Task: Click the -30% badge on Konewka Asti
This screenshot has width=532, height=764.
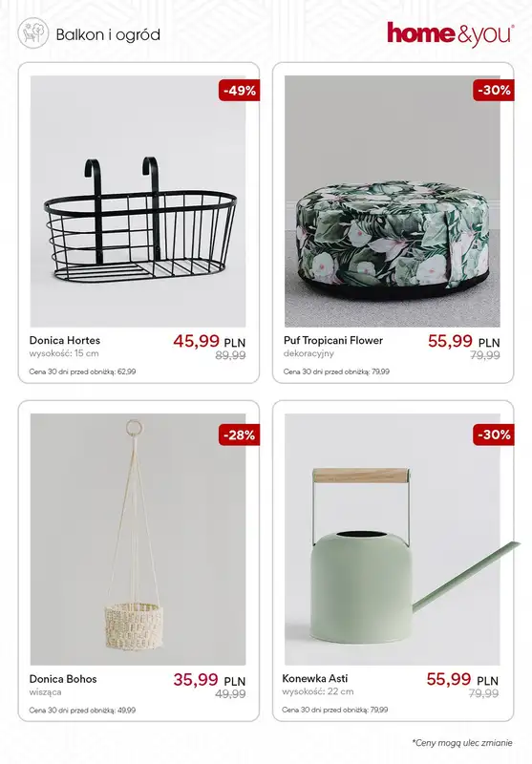Action: 494,435
